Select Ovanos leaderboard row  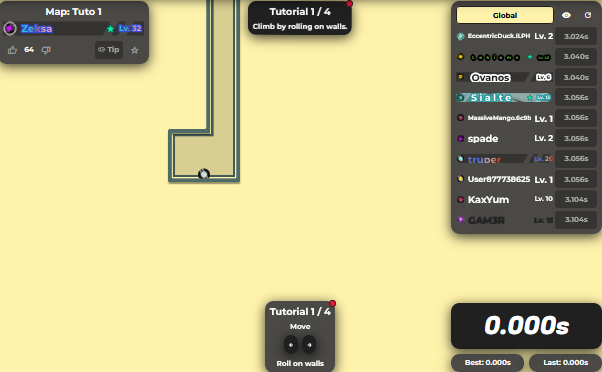click(525, 77)
